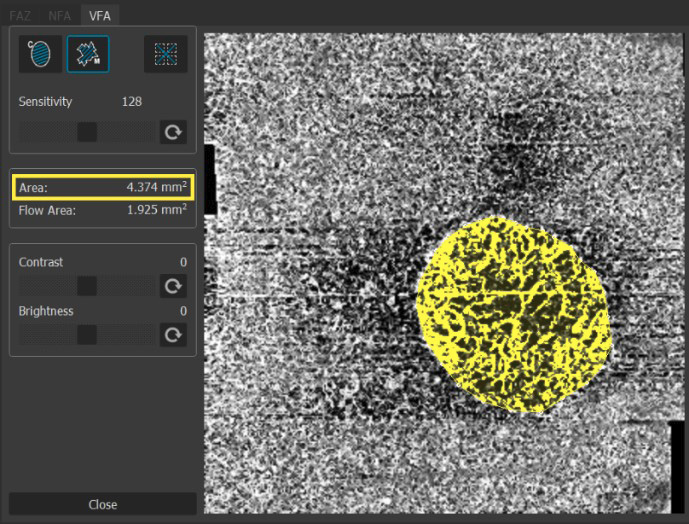Image resolution: width=689 pixels, height=524 pixels.
Task: Click the dark shadow area above yellow region
Action: click(x=510, y=155)
